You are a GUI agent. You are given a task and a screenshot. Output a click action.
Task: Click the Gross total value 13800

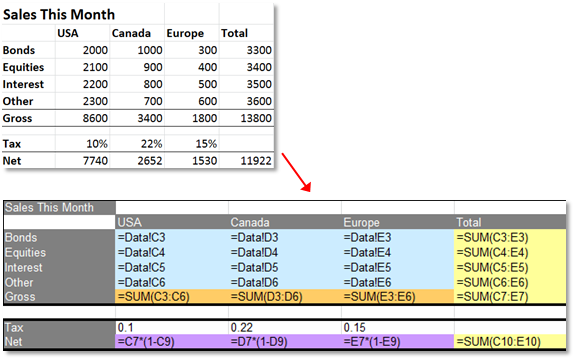point(256,118)
